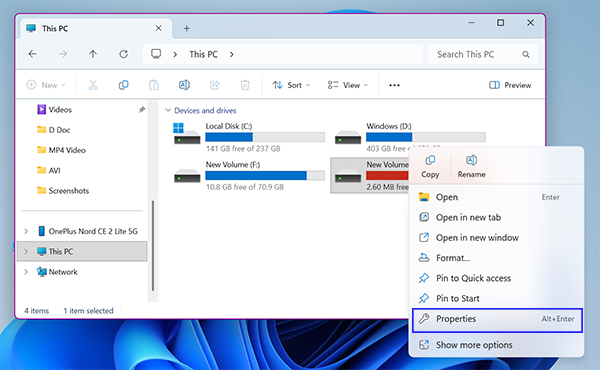The height and width of the screenshot is (370, 600).
Task: Click the selected red New Volume drive icon
Action: click(x=347, y=176)
